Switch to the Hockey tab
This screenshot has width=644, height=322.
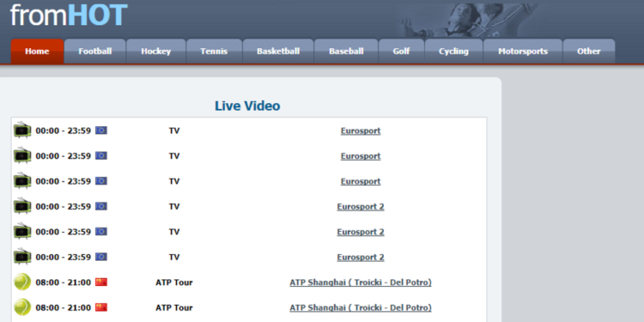[x=155, y=52]
